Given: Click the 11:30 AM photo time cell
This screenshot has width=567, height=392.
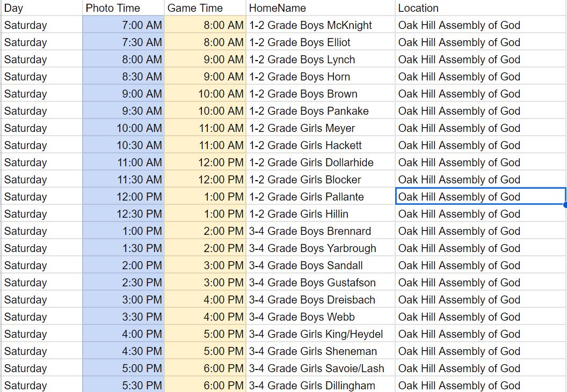Looking at the screenshot, I should pos(123,180).
